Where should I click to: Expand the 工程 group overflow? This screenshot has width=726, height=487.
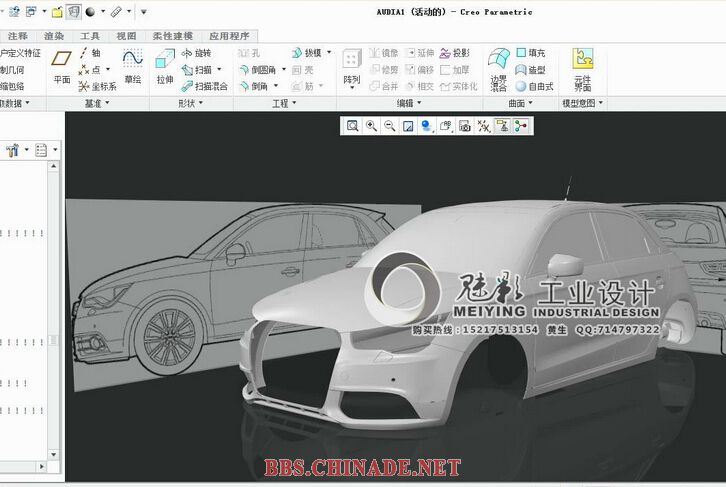tap(284, 103)
